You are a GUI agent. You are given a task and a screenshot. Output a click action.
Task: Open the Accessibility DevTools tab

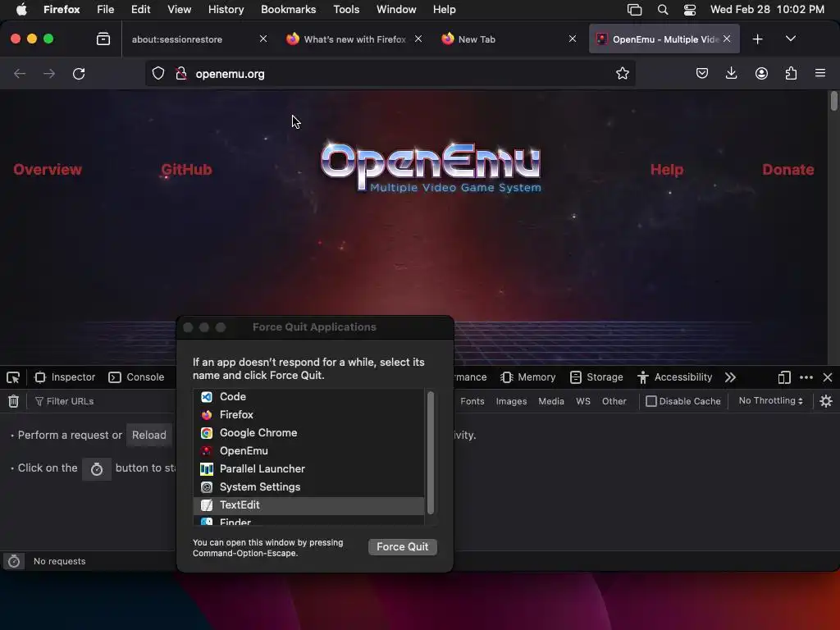pos(674,377)
